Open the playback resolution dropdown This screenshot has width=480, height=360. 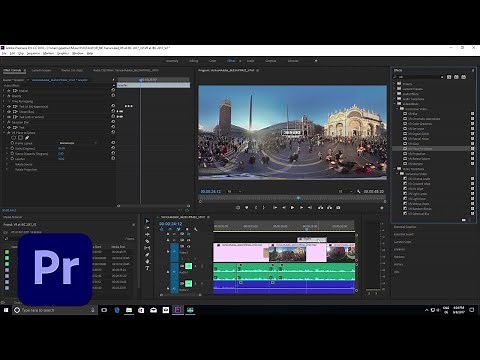coord(345,191)
